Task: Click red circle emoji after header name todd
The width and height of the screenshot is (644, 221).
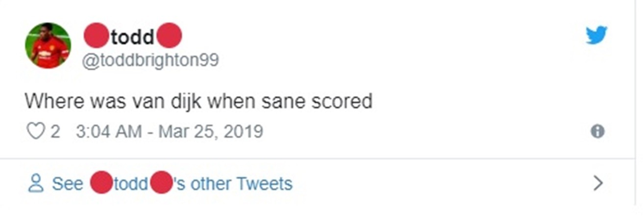Action: pos(169,36)
